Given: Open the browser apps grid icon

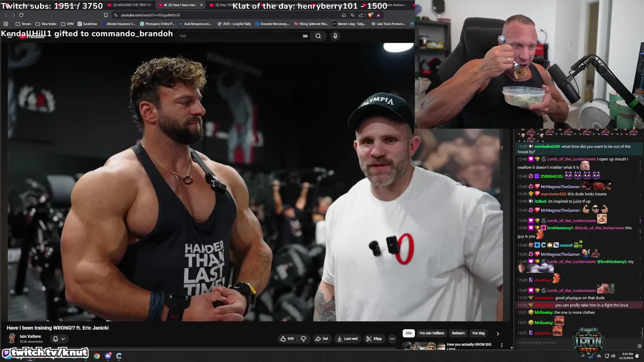Looking at the screenshot, I should point(6,24).
